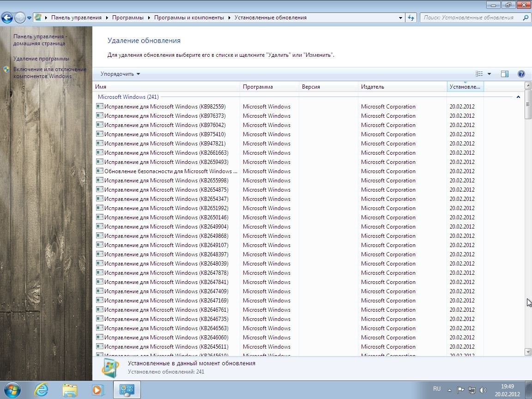Open the address bar history dropdown
The image size is (532, 399).
click(x=400, y=18)
